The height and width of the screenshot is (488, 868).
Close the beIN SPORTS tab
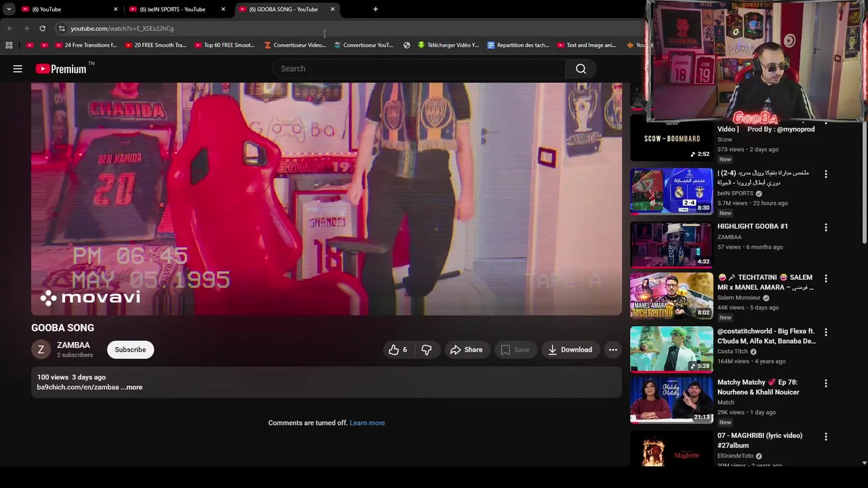pos(223,9)
